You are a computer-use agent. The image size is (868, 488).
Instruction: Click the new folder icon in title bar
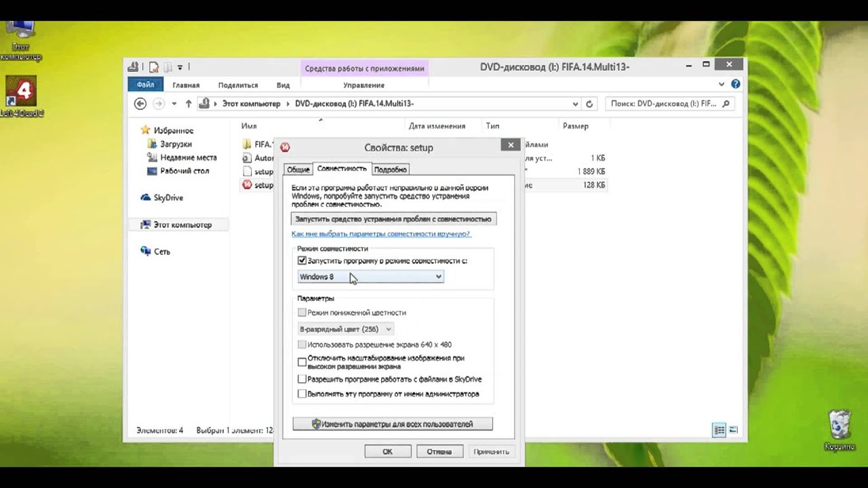coord(167,66)
